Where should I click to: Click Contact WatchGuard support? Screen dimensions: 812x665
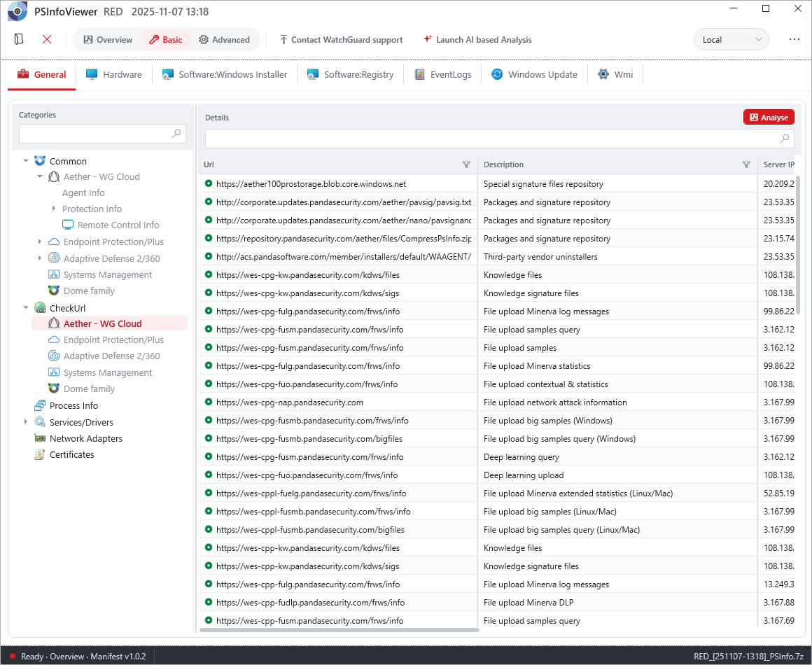pos(342,39)
